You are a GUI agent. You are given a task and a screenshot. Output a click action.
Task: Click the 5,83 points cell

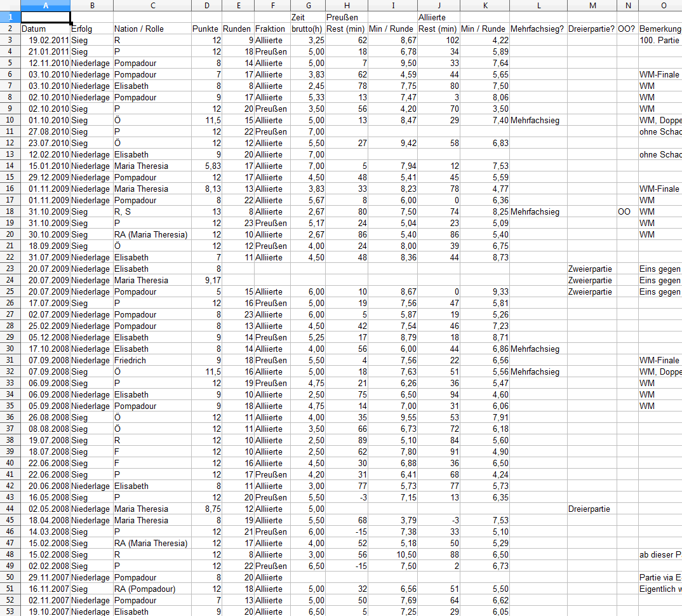click(x=206, y=166)
